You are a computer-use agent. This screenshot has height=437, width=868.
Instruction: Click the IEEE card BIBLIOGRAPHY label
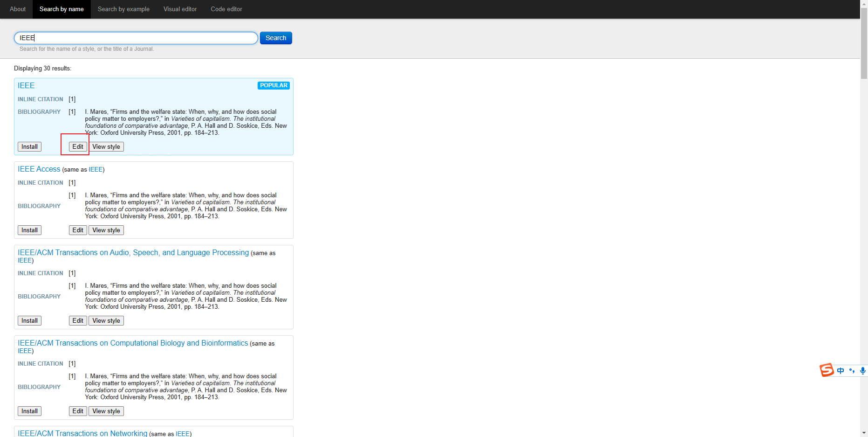click(39, 111)
